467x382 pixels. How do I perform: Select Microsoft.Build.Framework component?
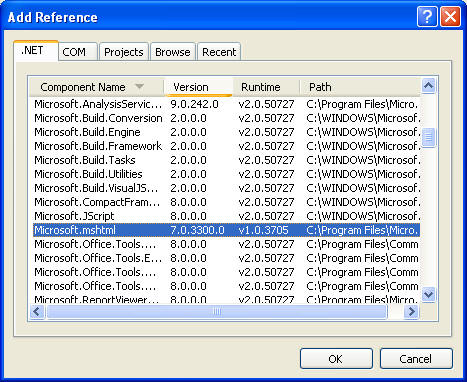pyautogui.click(x=226, y=146)
